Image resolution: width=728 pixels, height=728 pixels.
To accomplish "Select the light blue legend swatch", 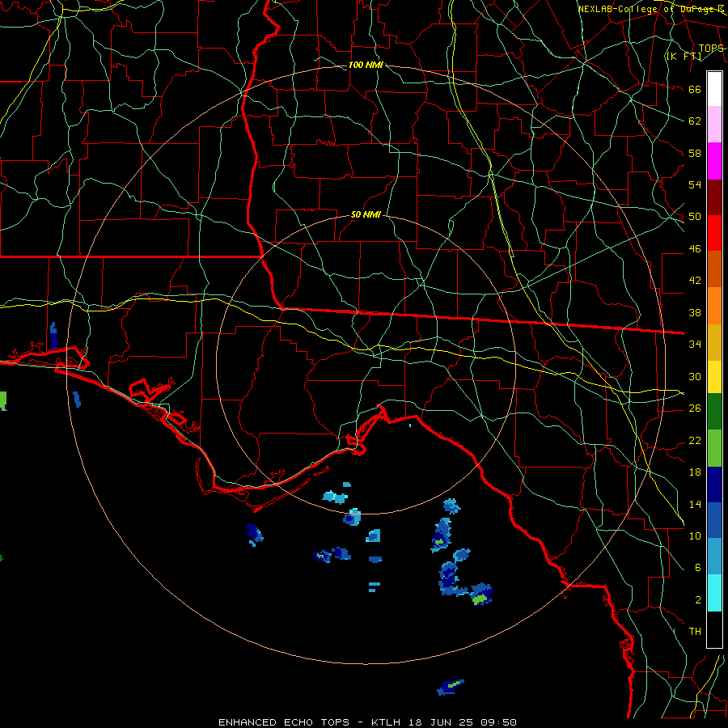I will pyautogui.click(x=714, y=557).
